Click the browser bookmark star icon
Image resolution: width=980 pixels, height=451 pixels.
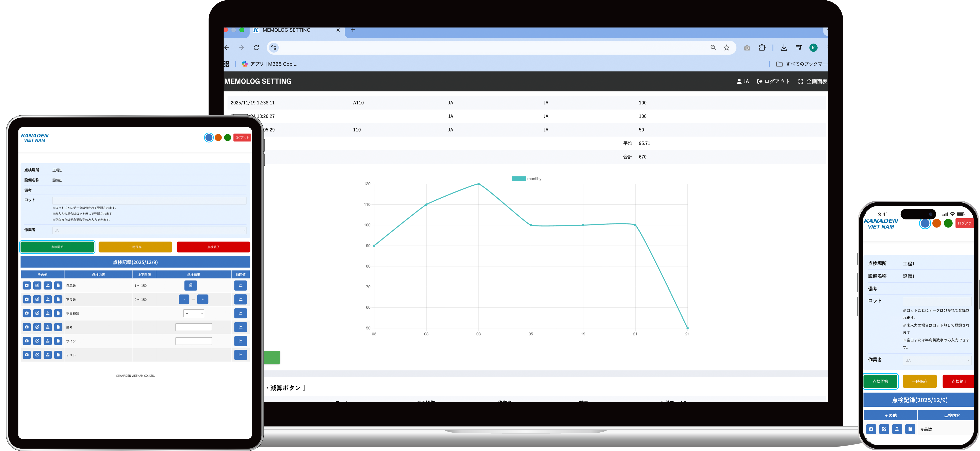(x=727, y=48)
